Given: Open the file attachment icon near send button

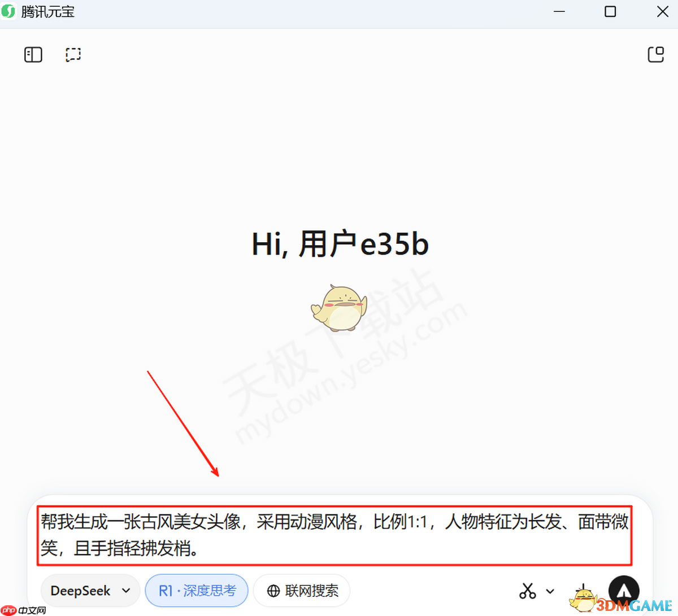Looking at the screenshot, I should pos(583,590).
